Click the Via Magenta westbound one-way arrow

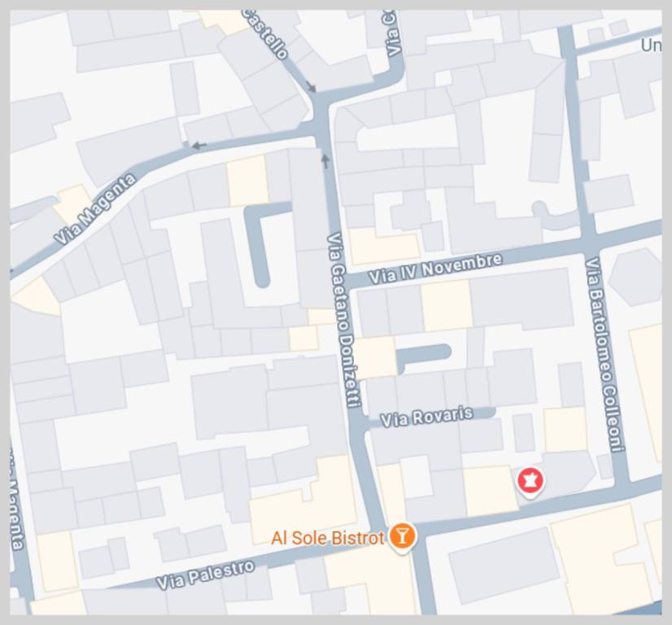point(199,146)
